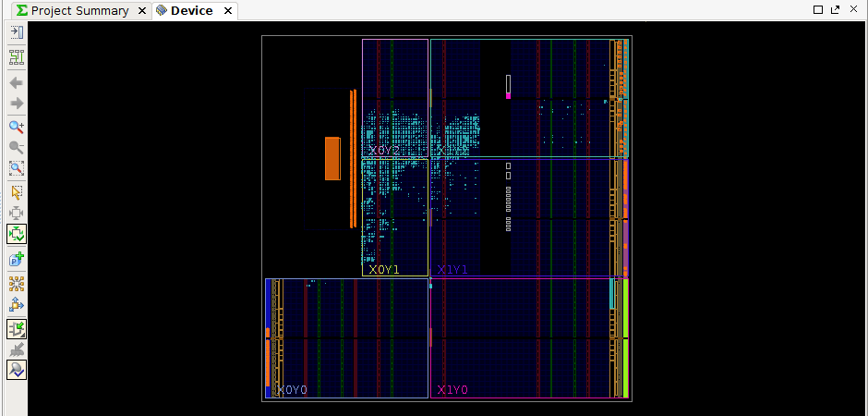The width and height of the screenshot is (868, 416).
Task: Toggle the bottom highlighted toolbar button
Action: [x=16, y=370]
